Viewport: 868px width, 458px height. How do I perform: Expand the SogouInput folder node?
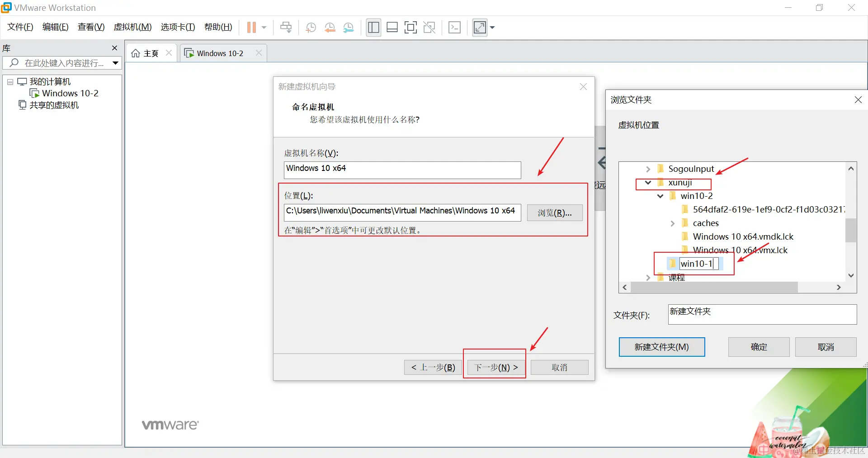tap(648, 169)
